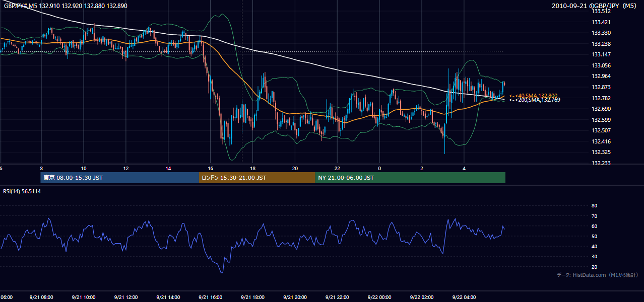The width and height of the screenshot is (644, 302).
Task: Click the RSI scale label 60
Action: point(594,226)
